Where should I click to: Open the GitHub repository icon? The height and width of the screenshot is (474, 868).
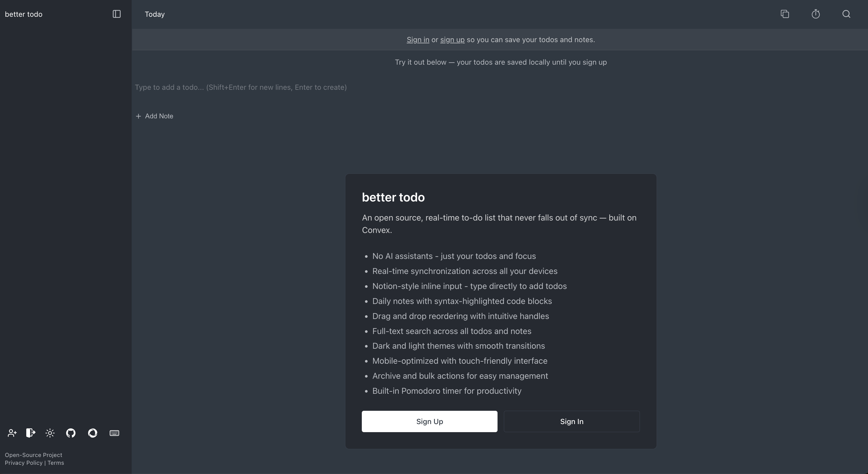click(x=71, y=433)
